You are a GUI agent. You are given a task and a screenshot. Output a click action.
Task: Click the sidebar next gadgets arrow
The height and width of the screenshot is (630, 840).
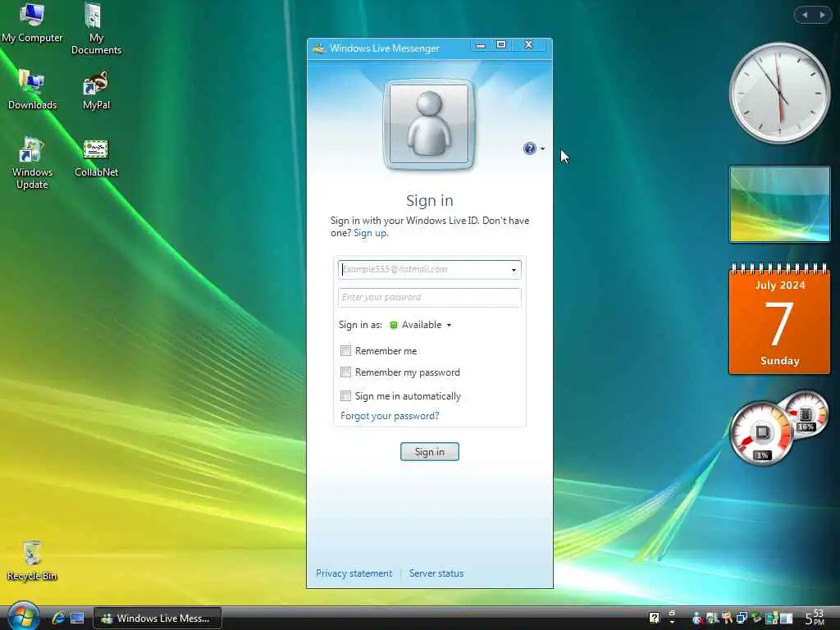pyautogui.click(x=822, y=15)
